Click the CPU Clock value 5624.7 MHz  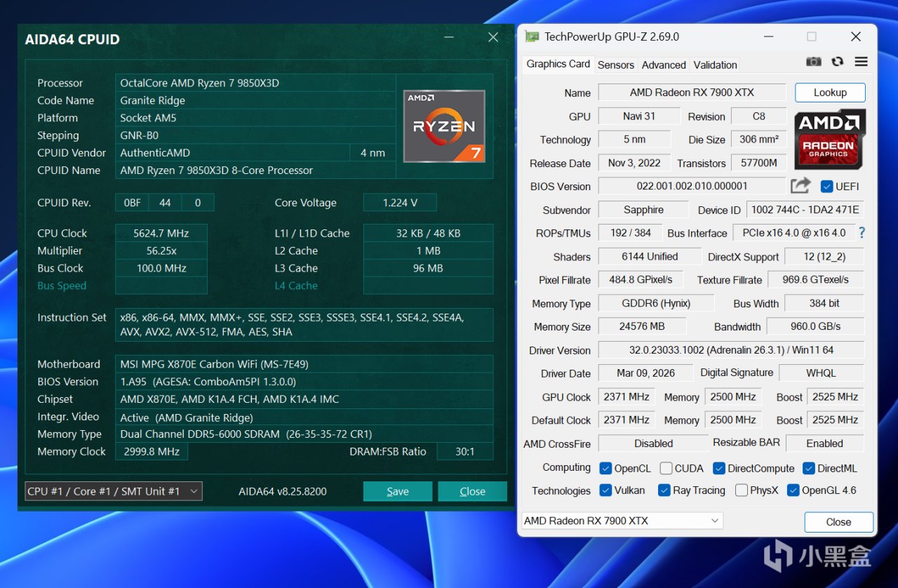[x=161, y=233]
